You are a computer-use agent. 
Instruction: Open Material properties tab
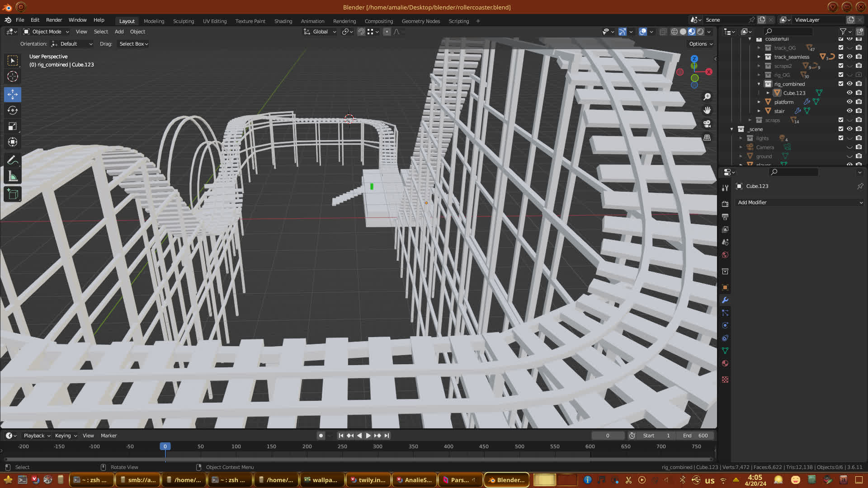pyautogui.click(x=725, y=363)
